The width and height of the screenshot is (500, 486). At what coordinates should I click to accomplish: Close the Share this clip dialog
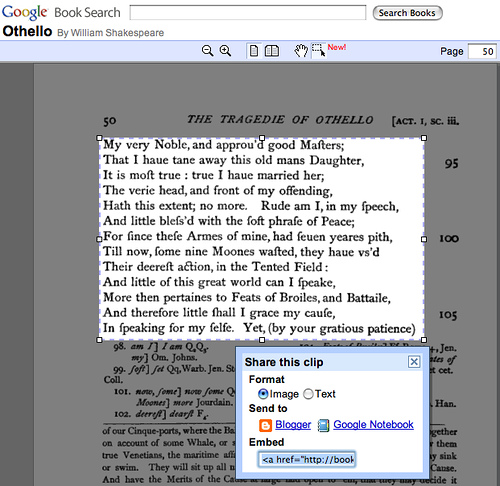click(x=414, y=362)
